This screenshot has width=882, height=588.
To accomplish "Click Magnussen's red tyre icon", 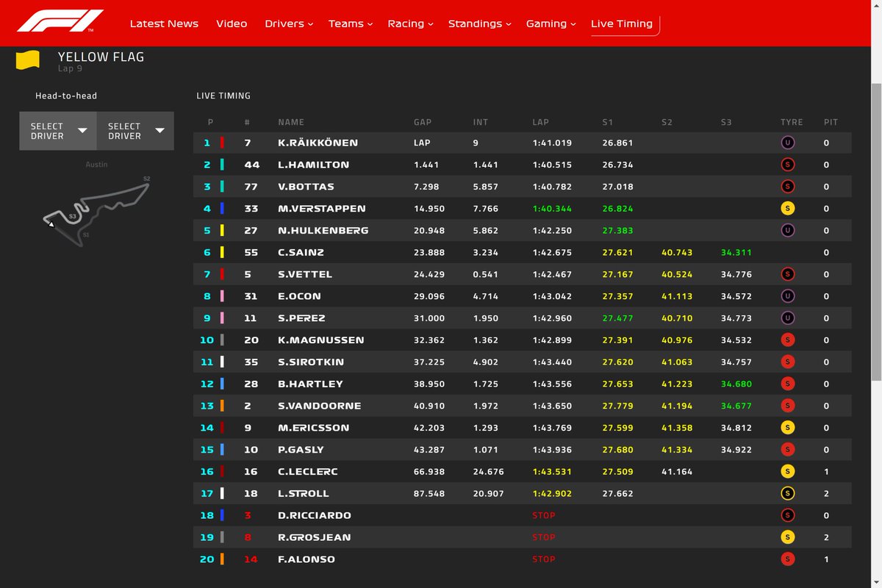I will pyautogui.click(x=787, y=340).
